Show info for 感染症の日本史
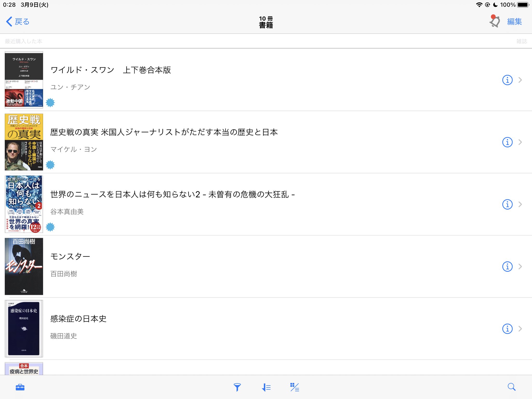The image size is (532, 399). click(507, 329)
